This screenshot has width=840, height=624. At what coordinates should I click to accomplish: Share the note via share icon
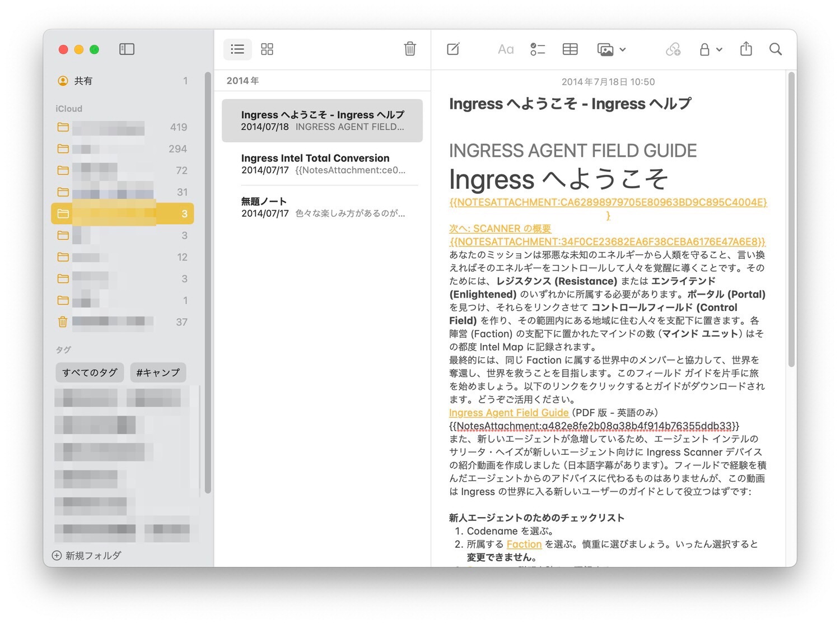pyautogui.click(x=746, y=49)
